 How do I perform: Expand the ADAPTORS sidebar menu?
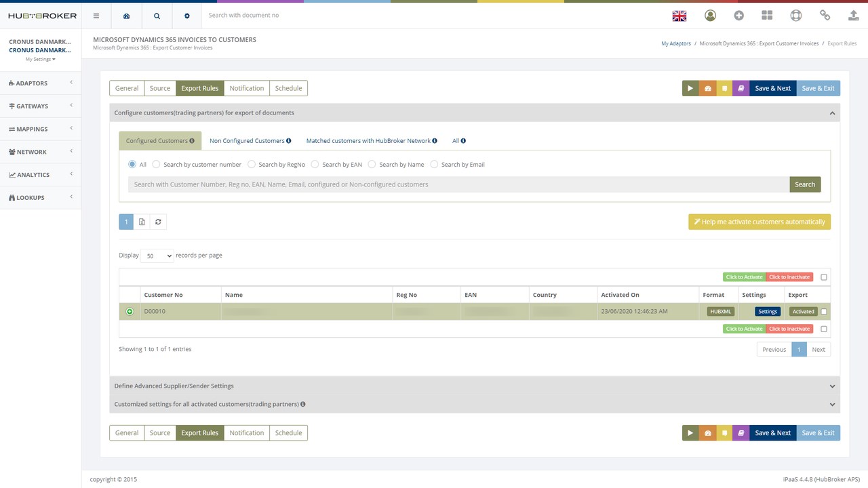41,83
